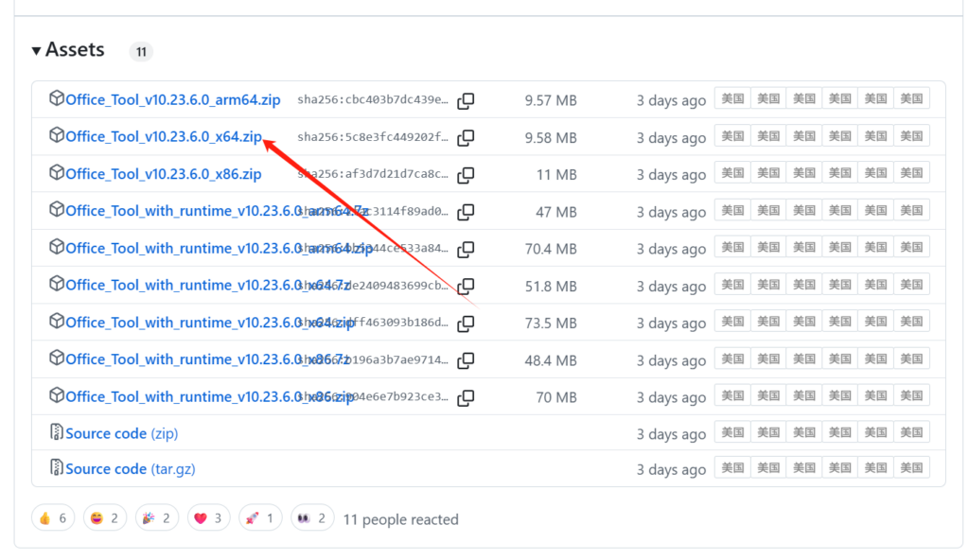This screenshot has height=560, width=969.
Task: Click package icon beside Office_Tool_v10.23.6.0_x64.zip
Action: [56, 135]
